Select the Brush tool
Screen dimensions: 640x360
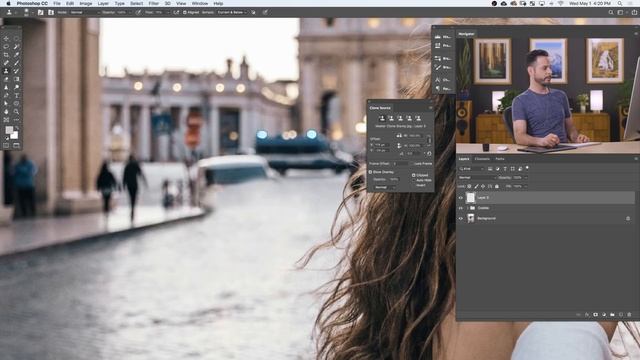click(x=16, y=63)
